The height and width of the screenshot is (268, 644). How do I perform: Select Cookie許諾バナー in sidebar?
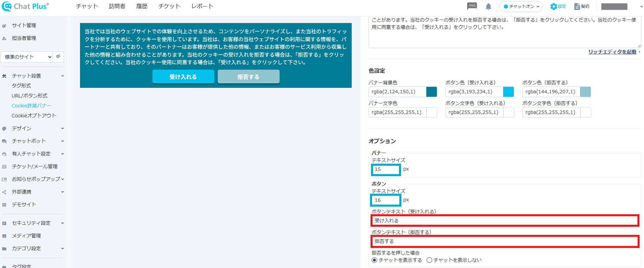(31, 106)
